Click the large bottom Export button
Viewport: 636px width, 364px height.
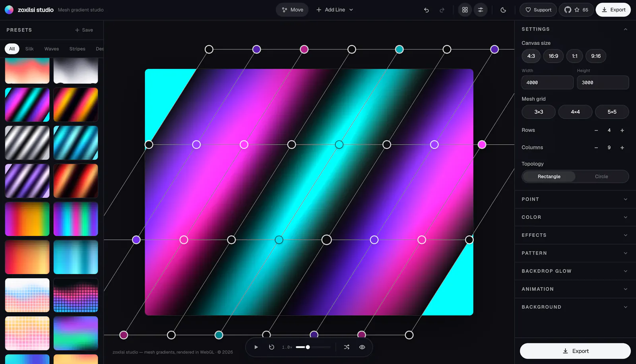click(x=575, y=351)
